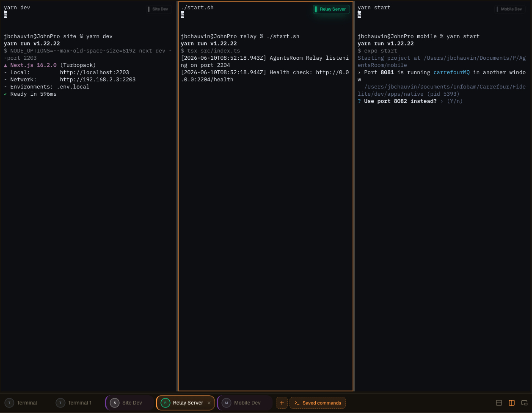Click the Relay Server pane badge

point(331,9)
